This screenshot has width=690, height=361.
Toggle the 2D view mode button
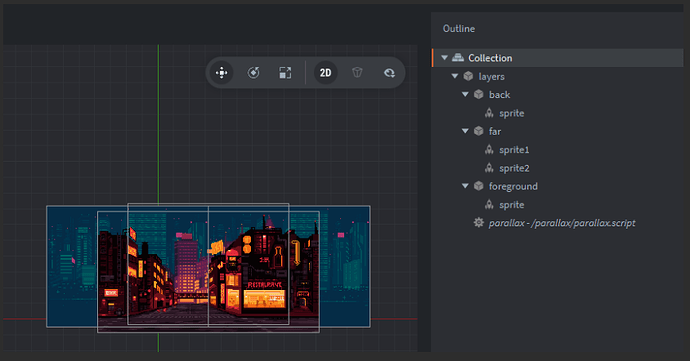pos(326,73)
